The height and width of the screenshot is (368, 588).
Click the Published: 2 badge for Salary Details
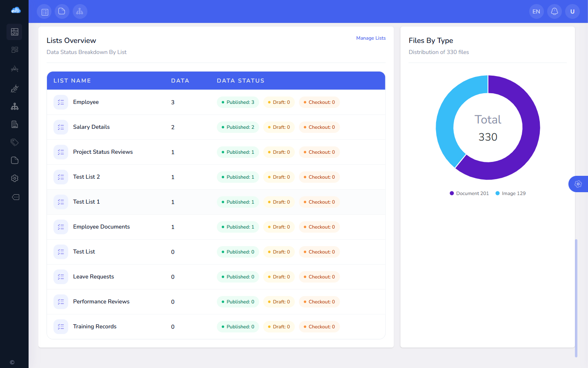coord(238,127)
